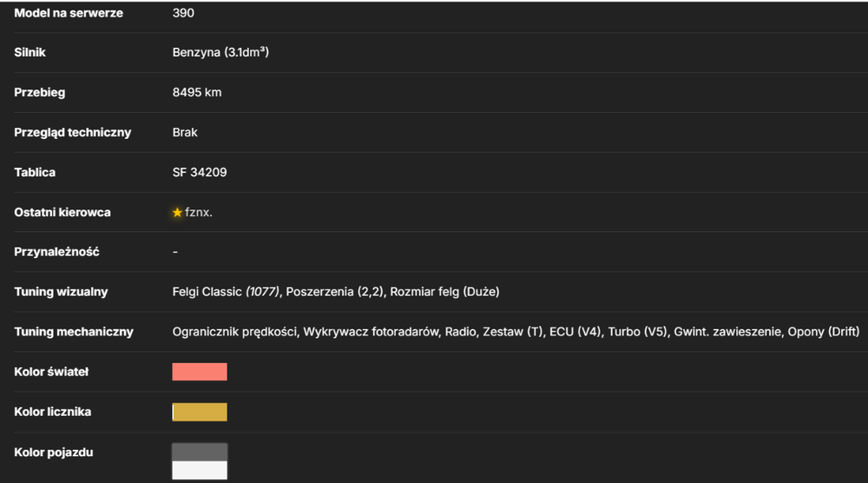Screen dimensions: 868x483
Task: Click the technical inspection value Brak
Action: 185,132
